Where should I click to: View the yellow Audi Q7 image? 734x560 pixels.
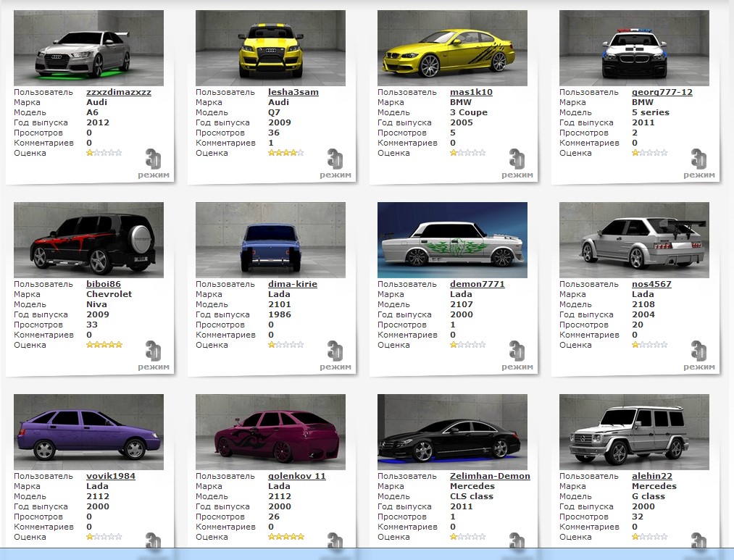(x=270, y=49)
